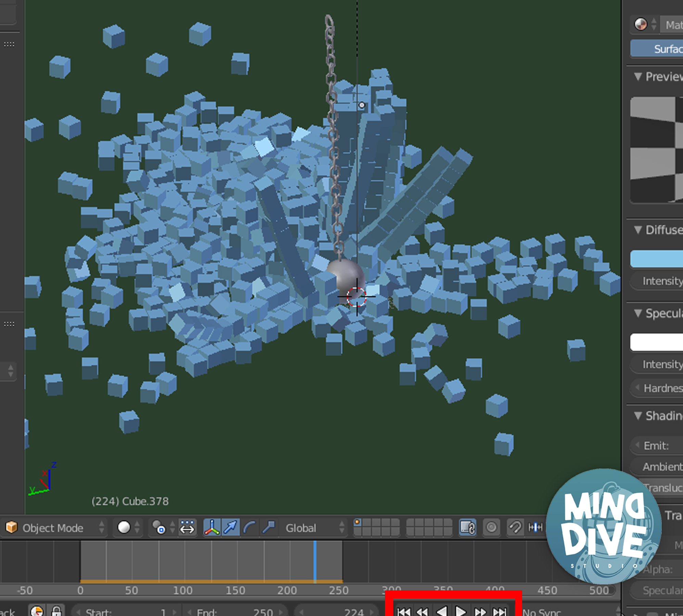This screenshot has height=616, width=683.
Task: Toggle lock camera and layers to scene
Action: [468, 527]
